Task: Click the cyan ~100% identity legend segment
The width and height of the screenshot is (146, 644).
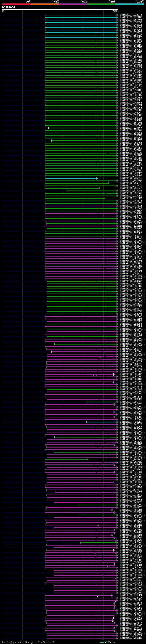Action: click(x=130, y=4)
